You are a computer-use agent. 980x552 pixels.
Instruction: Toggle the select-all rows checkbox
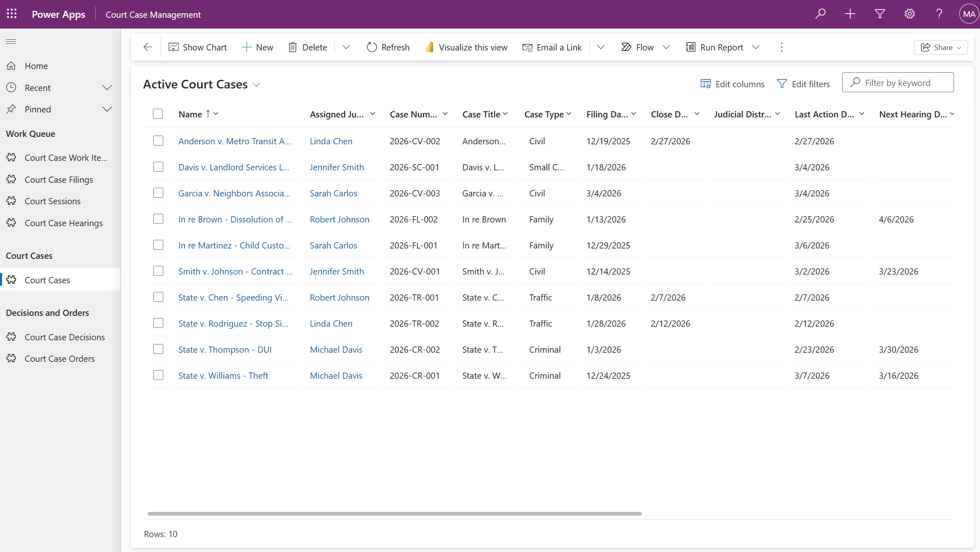click(158, 114)
